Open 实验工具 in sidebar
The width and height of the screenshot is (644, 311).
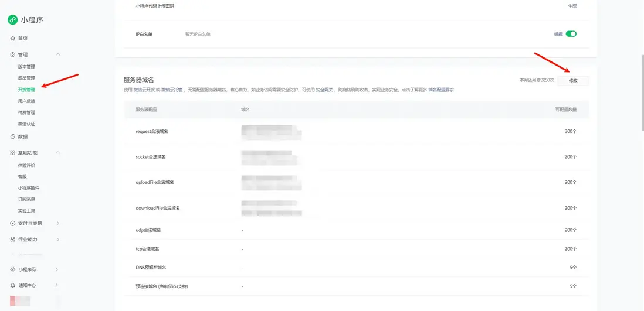27,211
